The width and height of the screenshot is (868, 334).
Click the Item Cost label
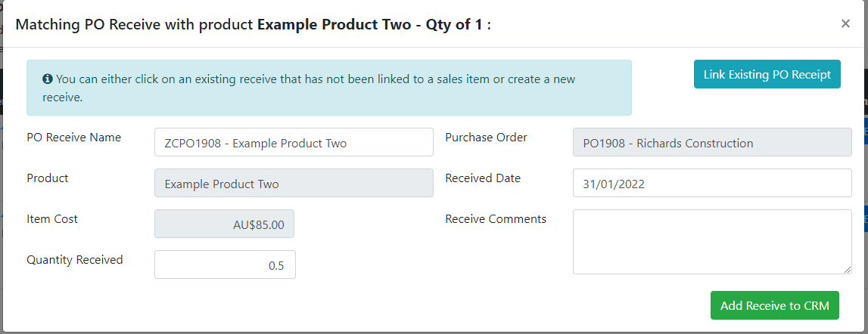click(52, 219)
